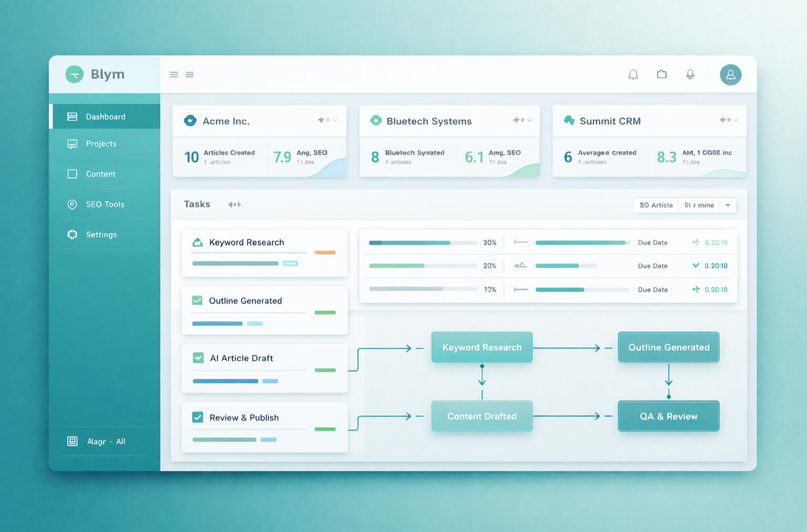This screenshot has width=807, height=532.
Task: Uncheck the Review & Publish checkbox
Action: tap(198, 418)
